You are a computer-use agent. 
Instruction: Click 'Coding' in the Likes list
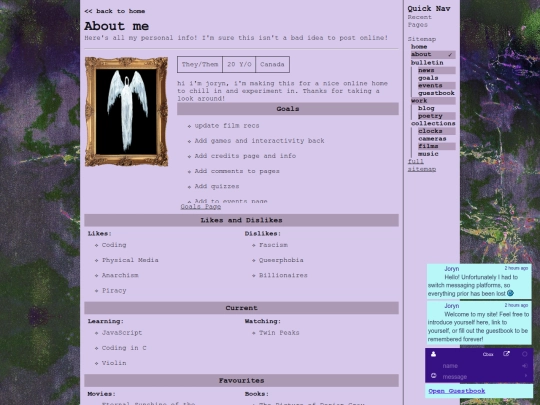114,245
